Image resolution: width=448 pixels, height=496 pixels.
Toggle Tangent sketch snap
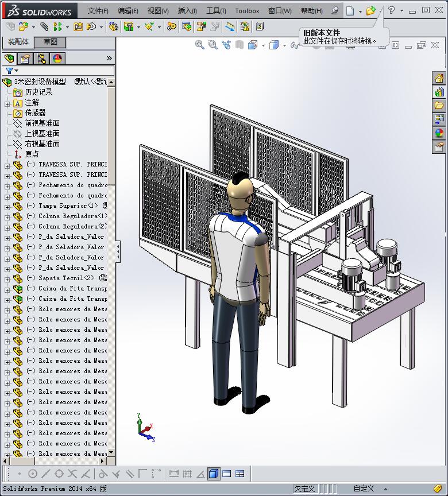[x=103, y=474]
